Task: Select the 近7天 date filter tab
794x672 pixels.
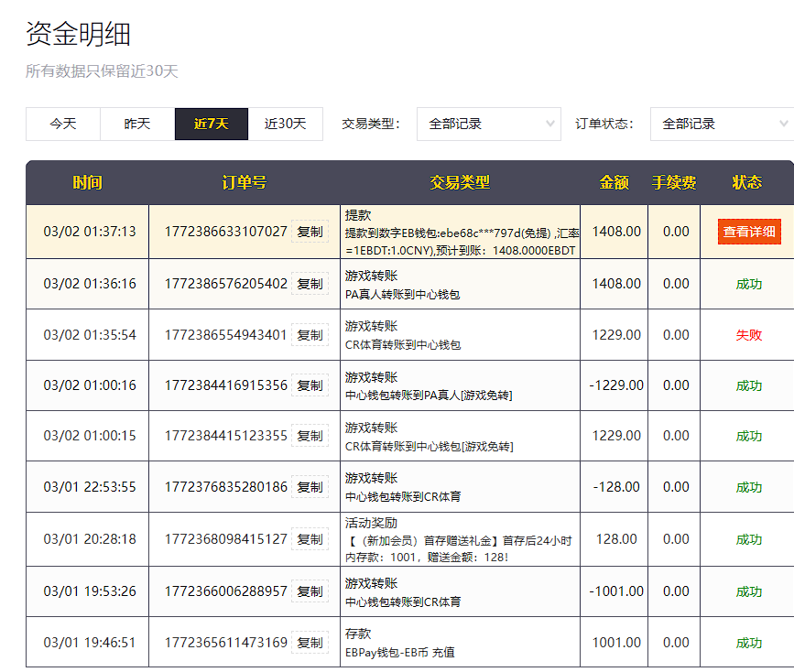Action: pyautogui.click(x=212, y=124)
